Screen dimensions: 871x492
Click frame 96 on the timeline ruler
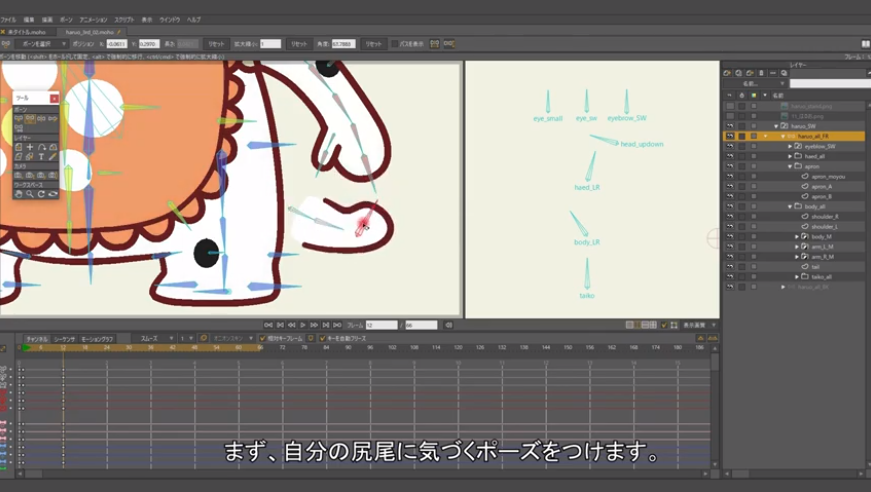point(371,348)
